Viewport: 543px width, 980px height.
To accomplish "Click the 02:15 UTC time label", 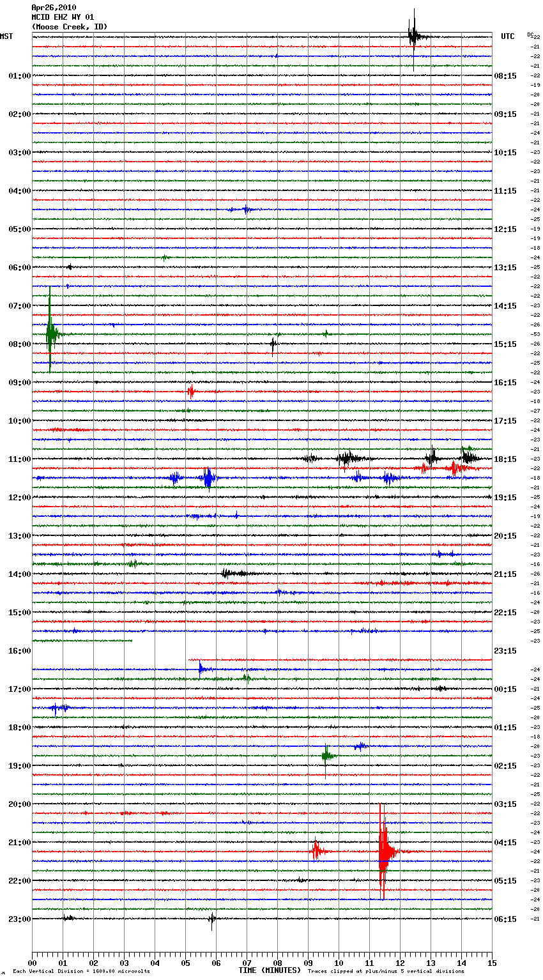I will pos(505,766).
